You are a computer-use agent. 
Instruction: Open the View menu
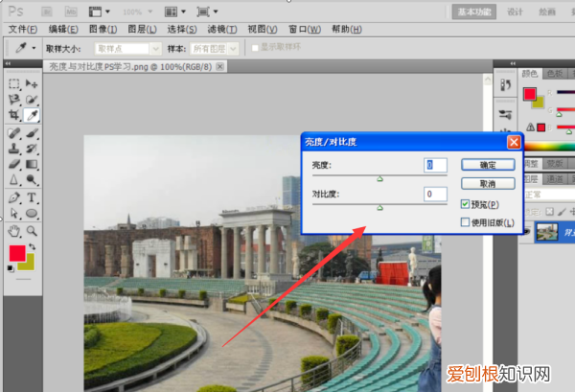[263, 30]
